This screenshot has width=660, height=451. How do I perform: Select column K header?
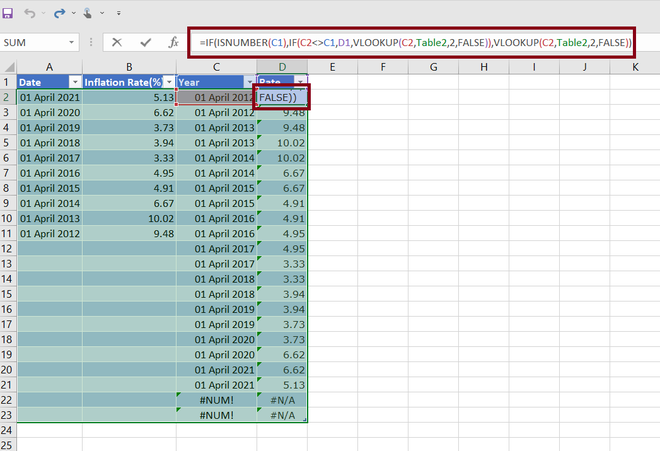[635, 67]
